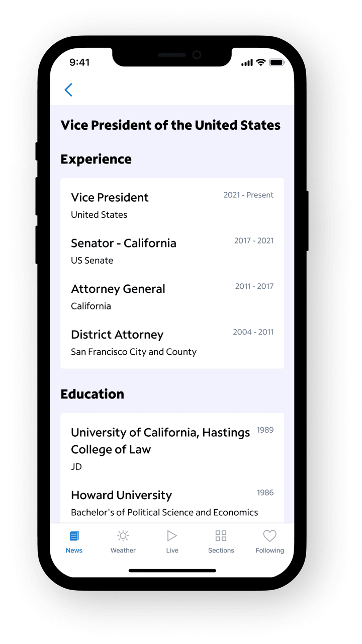Tap the cellular signal bars icon

(247, 62)
